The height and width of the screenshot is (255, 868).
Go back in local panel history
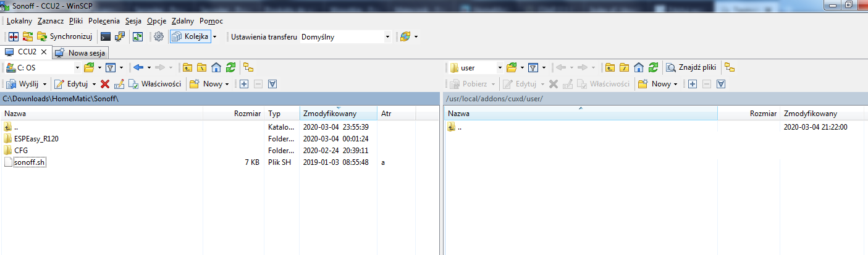(x=138, y=67)
